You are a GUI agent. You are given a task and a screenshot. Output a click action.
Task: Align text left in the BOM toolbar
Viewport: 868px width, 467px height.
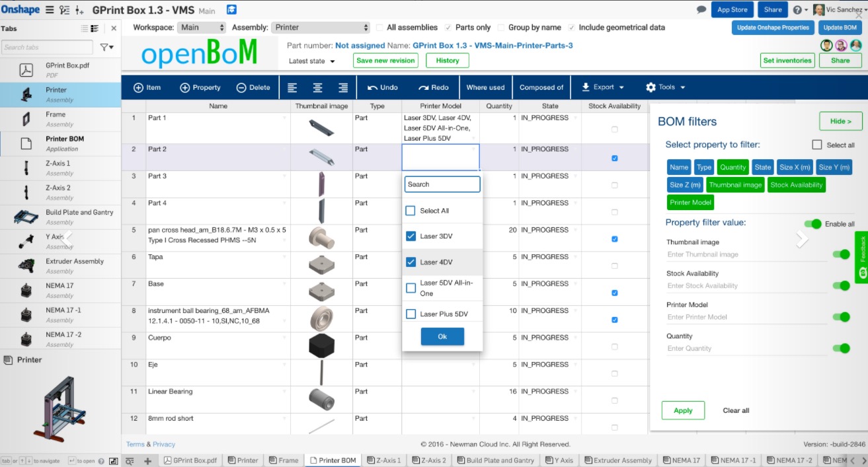(x=293, y=87)
